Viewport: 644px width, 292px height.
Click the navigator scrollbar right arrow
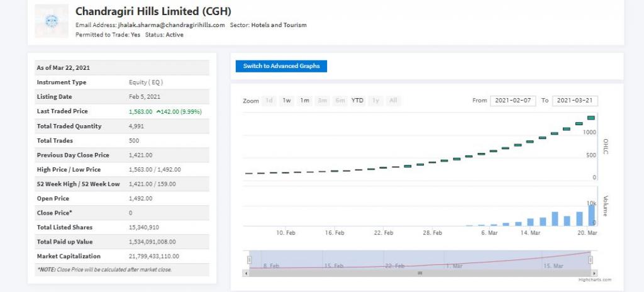tap(595, 273)
